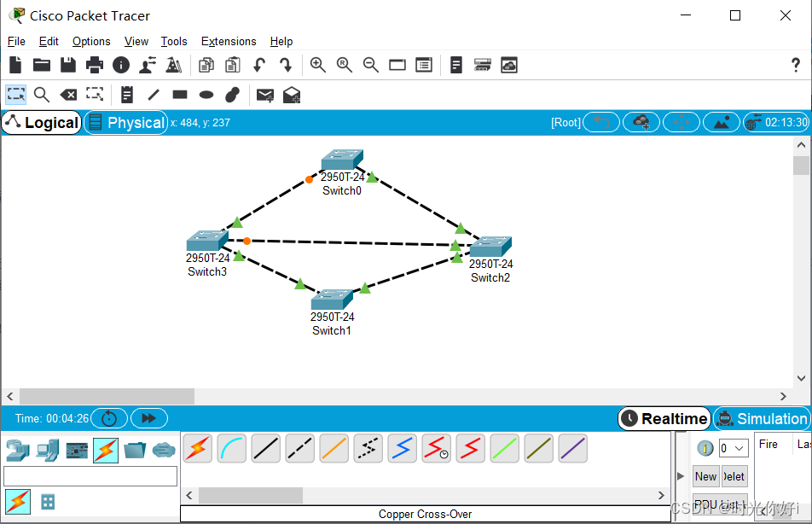This screenshot has height=524, width=812.
Task: Select the Inspect magnifier tool
Action: pos(42,95)
